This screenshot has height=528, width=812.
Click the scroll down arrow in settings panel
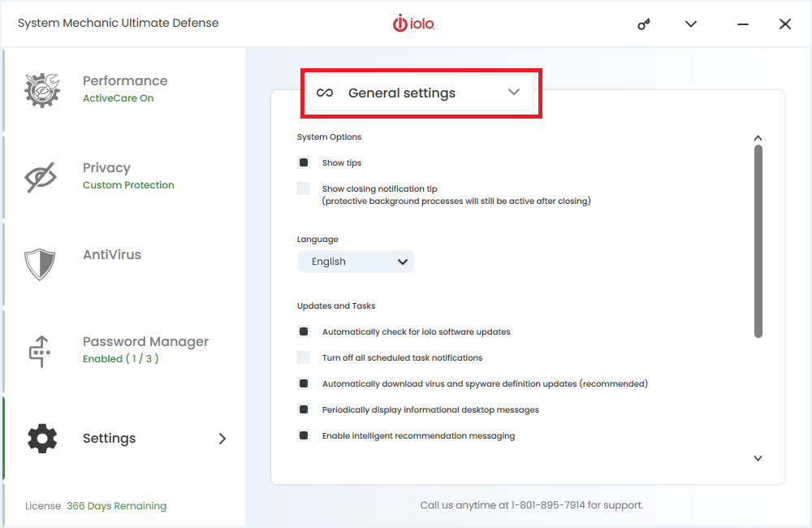pyautogui.click(x=758, y=458)
